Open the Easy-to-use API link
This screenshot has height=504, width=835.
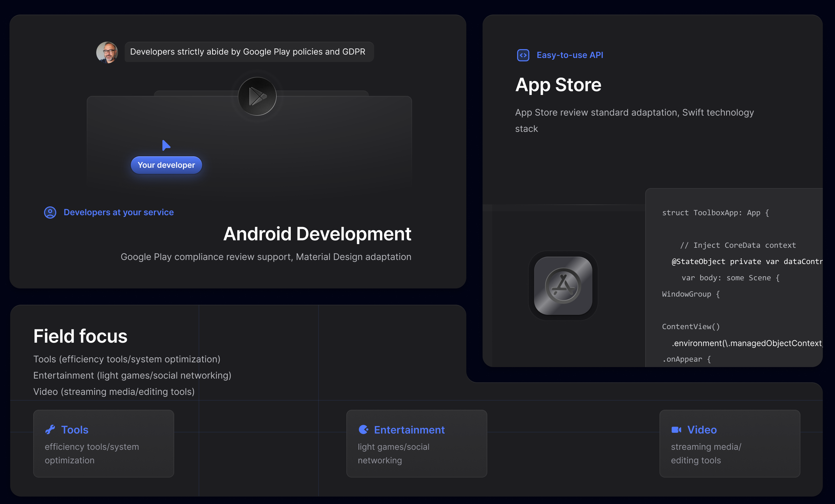click(x=570, y=55)
